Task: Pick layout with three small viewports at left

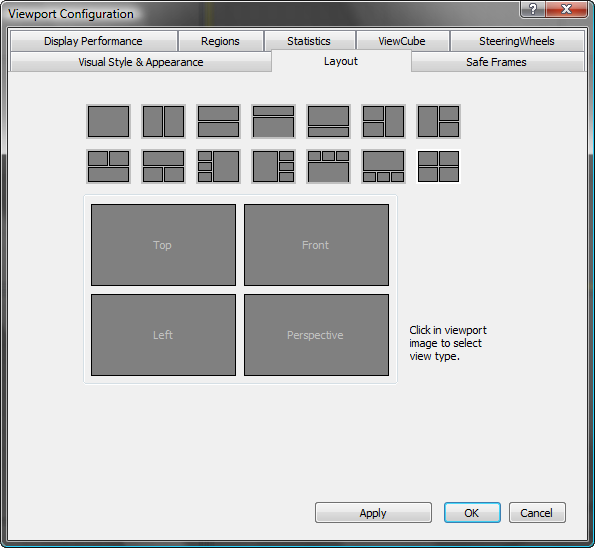Action: click(219, 166)
